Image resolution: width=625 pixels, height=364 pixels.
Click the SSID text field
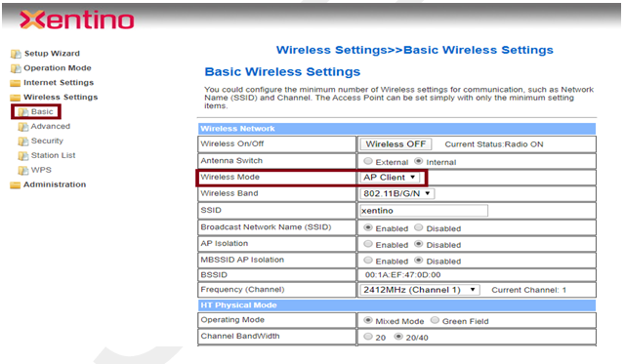click(x=424, y=211)
